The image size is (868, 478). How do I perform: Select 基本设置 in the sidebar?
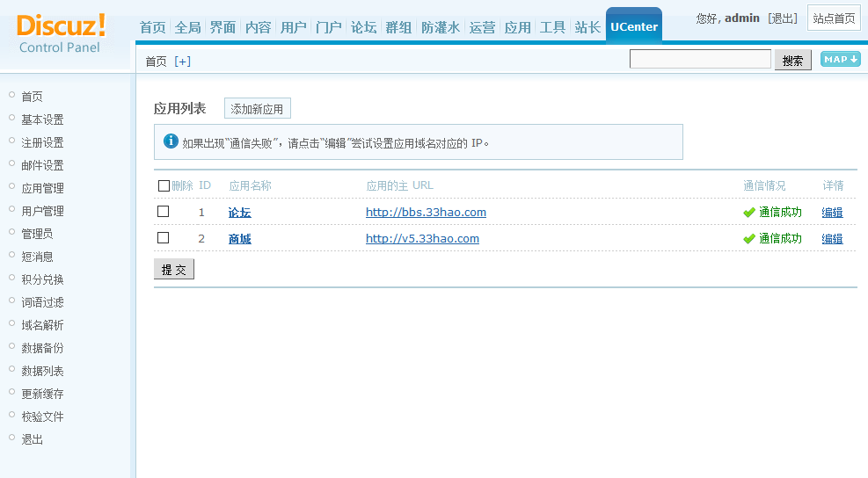click(x=42, y=119)
